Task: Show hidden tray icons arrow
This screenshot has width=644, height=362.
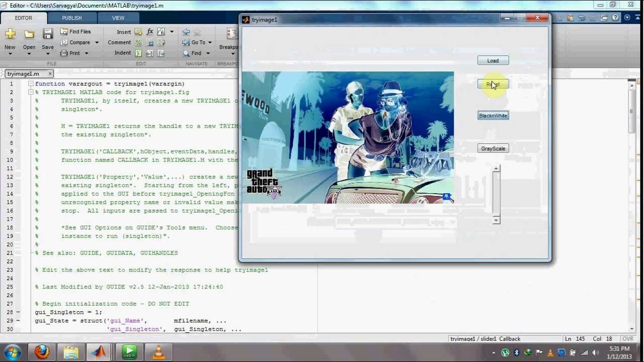Action: point(494,352)
